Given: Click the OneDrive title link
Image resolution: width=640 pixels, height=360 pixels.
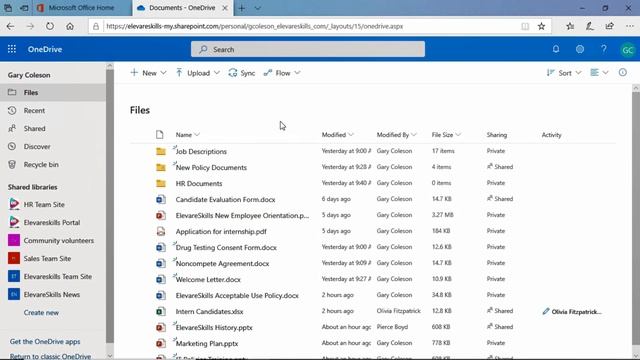Looking at the screenshot, I should (45, 49).
